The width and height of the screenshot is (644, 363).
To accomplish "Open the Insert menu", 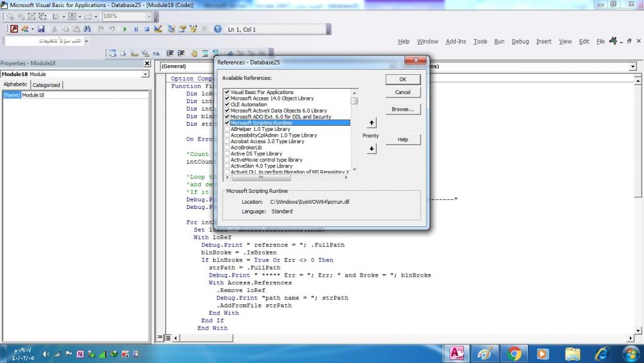I will [x=544, y=41].
